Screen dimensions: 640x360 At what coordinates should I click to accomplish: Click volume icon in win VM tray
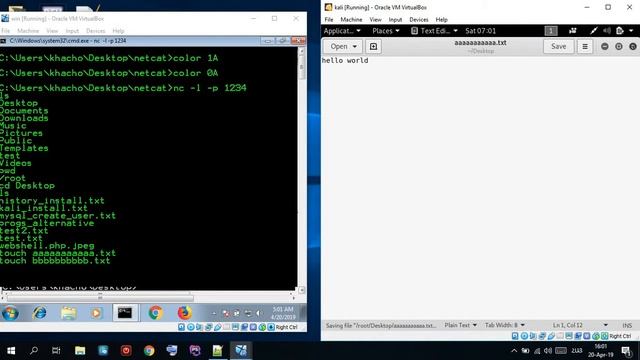pyautogui.click(x=259, y=313)
